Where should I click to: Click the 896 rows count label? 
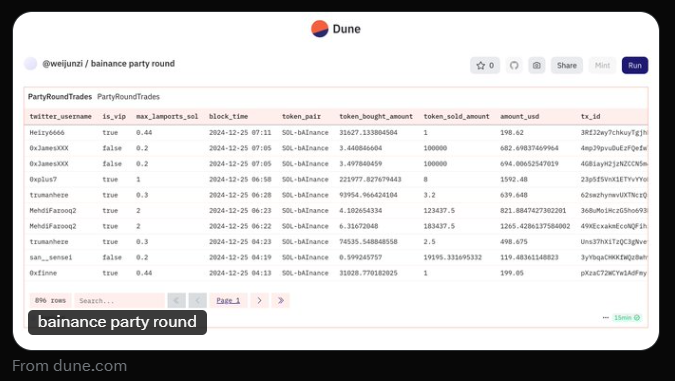point(50,300)
